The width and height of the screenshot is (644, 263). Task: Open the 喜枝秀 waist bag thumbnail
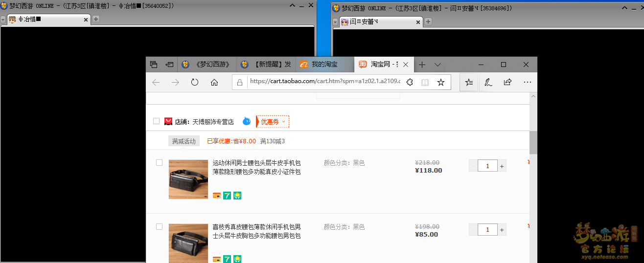(188, 243)
